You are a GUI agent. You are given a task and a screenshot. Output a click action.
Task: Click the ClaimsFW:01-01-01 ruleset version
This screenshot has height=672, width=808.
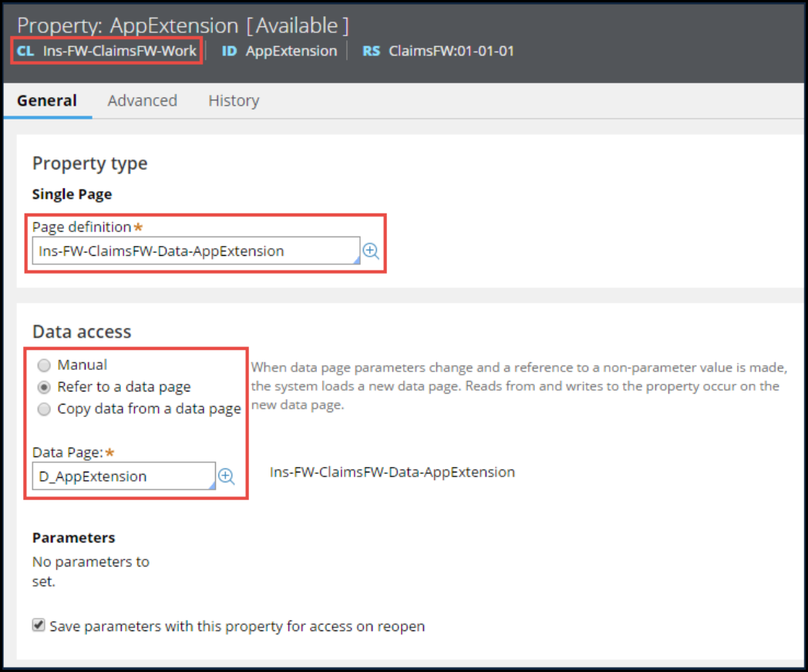click(x=451, y=52)
